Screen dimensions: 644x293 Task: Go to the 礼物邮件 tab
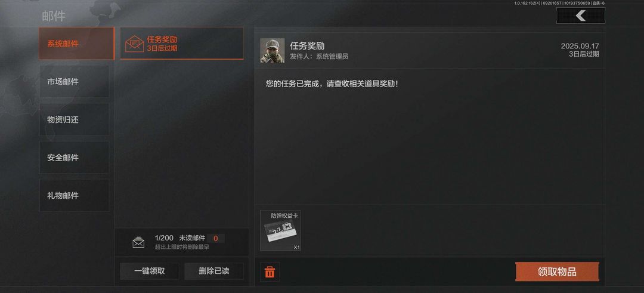click(75, 196)
